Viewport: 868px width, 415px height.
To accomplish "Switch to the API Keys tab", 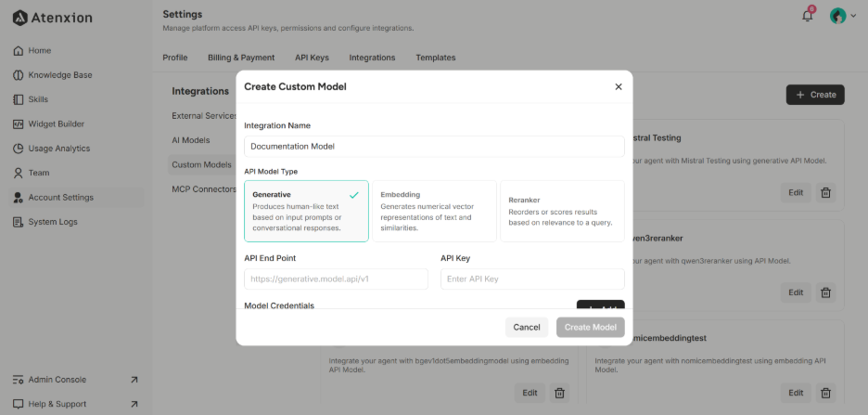I will [312, 57].
